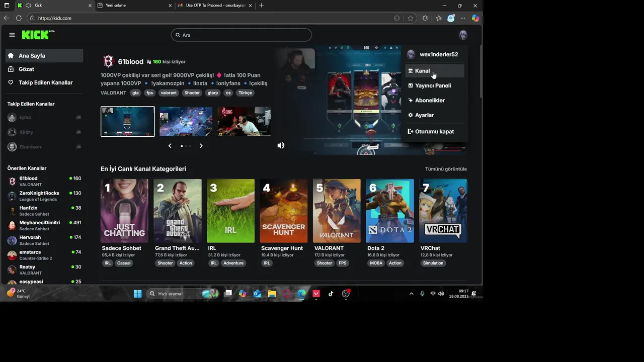This screenshot has height=362, width=644.
Task: Open ZeroKnightRocks recommended channel
Action: coord(44,196)
